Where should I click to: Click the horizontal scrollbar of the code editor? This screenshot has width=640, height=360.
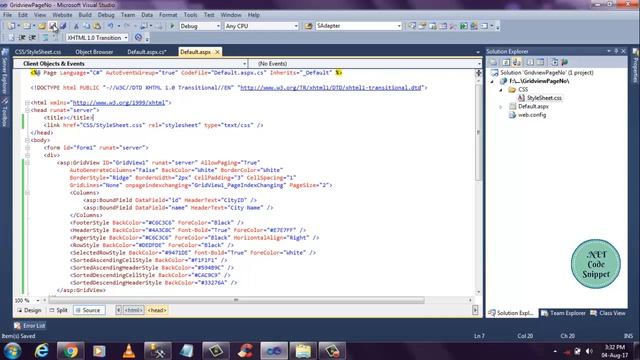tap(236, 300)
